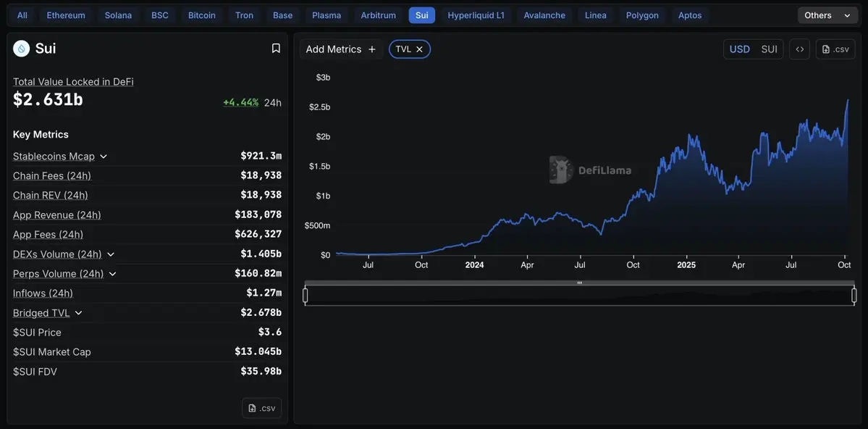
Task: Select the Base chain tab
Action: click(x=283, y=15)
